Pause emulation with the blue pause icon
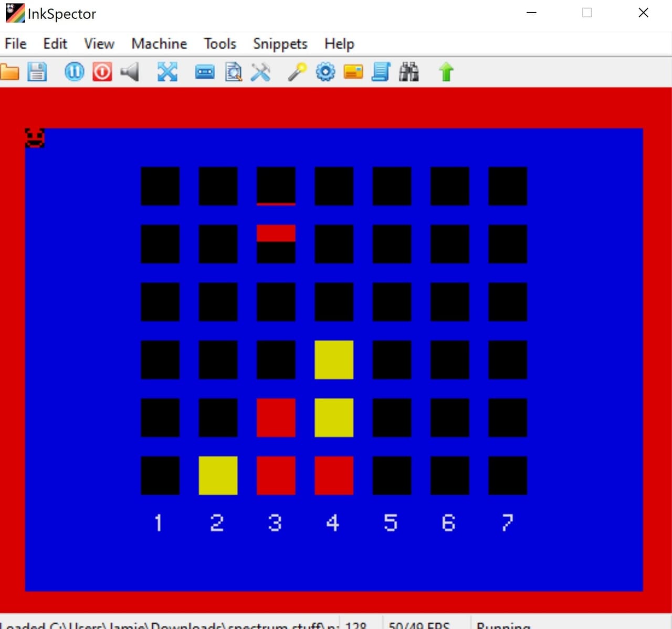This screenshot has height=629, width=672. (x=74, y=72)
